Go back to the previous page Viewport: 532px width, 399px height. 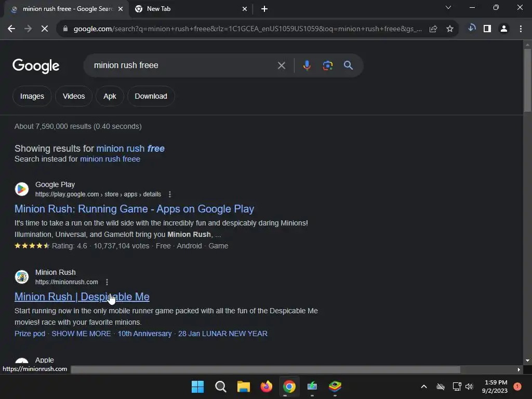(x=11, y=29)
